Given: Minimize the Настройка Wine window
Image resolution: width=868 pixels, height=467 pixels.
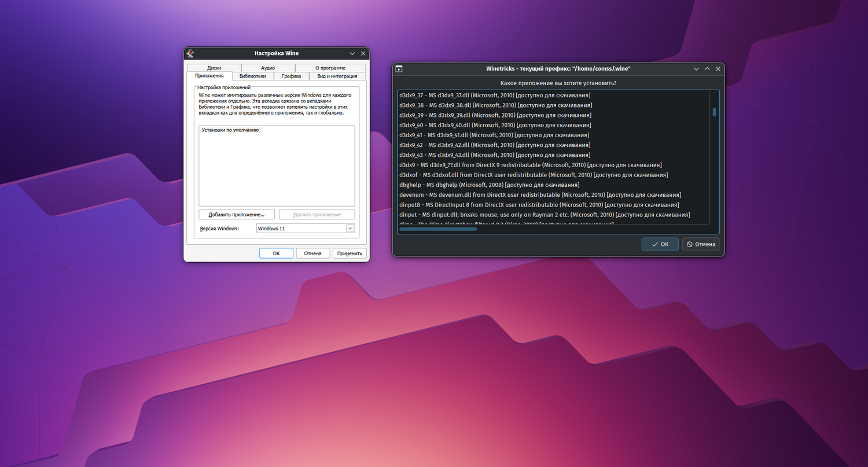Looking at the screenshot, I should [x=352, y=53].
